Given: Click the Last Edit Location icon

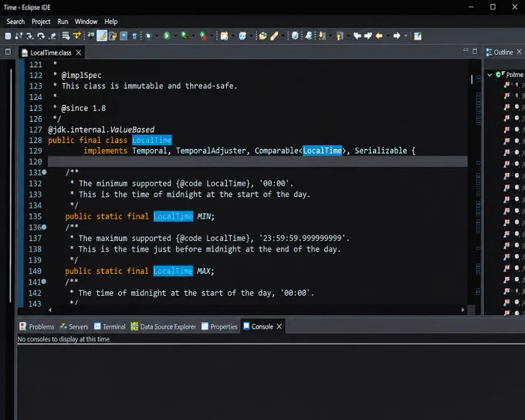Looking at the screenshot, I should point(357,36).
